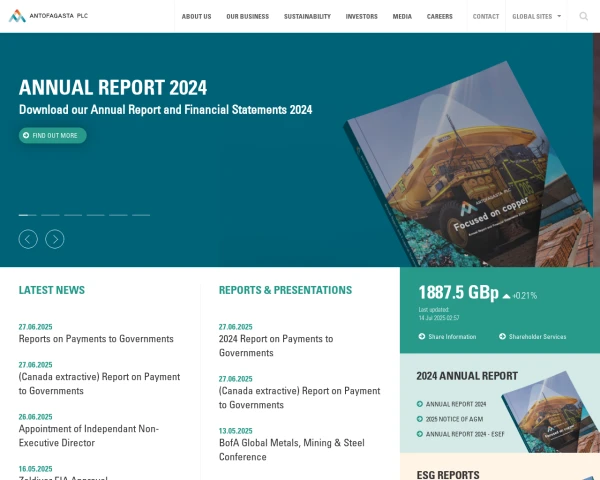The width and height of the screenshot is (600, 480).
Task: Click arrow bullet beside Annual Report 2024 - ESEF
Action: click(x=420, y=434)
